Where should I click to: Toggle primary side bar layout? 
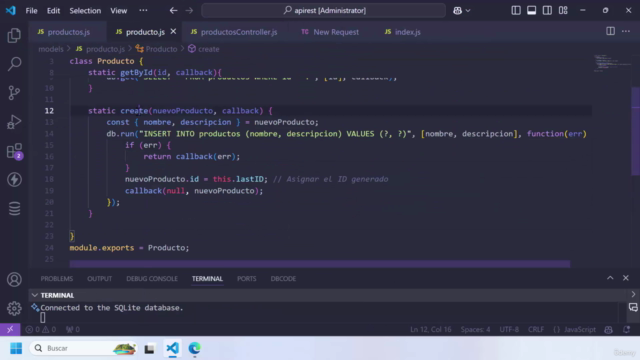coord(516,11)
